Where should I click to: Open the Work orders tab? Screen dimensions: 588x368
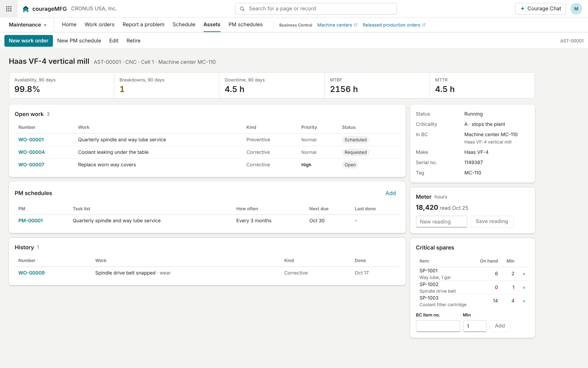click(99, 25)
